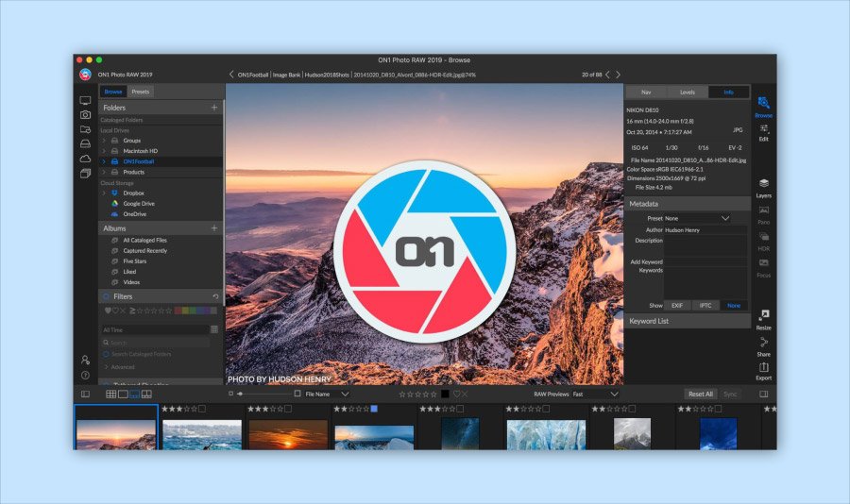This screenshot has height=504, width=850.
Task: Switch to filmstrip view
Action: click(x=134, y=394)
